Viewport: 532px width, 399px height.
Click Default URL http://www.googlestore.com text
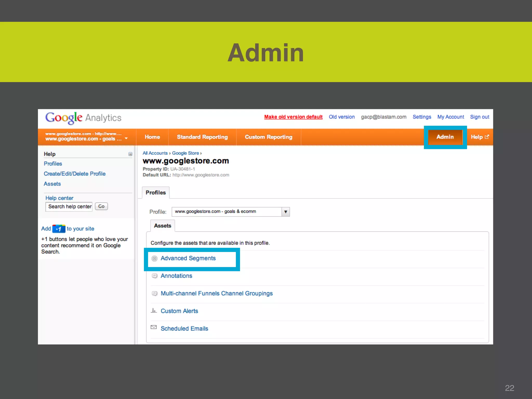click(x=186, y=175)
